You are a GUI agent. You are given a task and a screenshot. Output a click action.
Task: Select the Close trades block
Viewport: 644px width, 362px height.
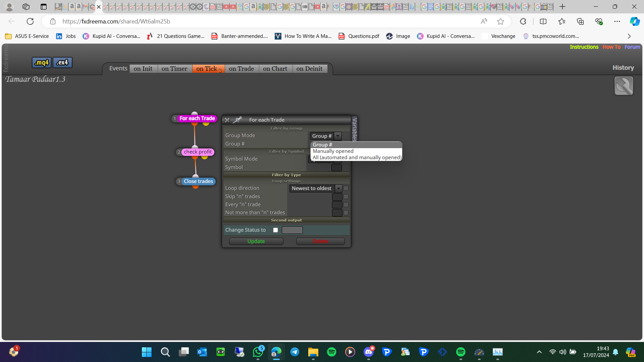(x=198, y=181)
